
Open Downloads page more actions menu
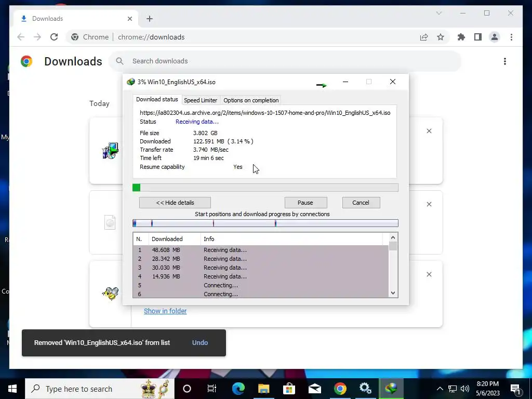click(505, 61)
